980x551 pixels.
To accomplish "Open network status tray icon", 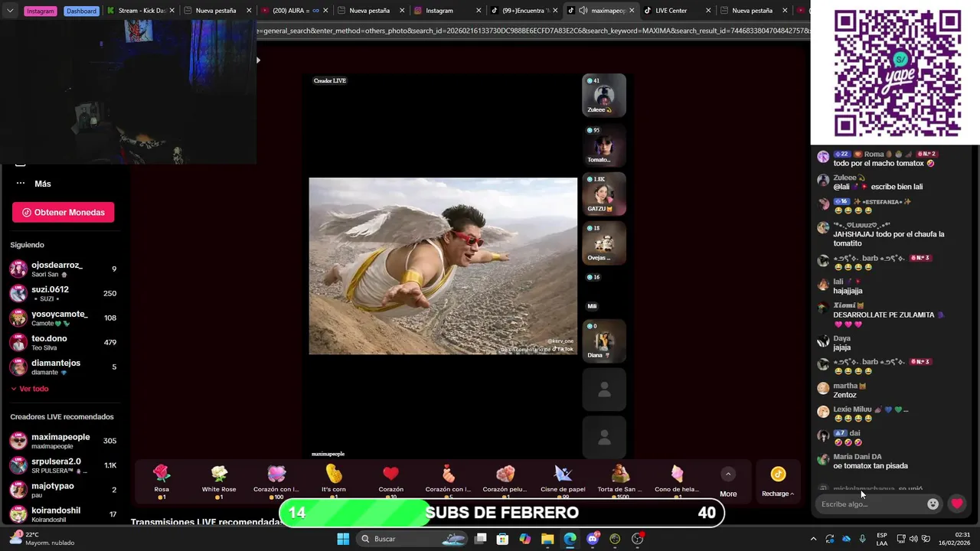I will coord(901,539).
